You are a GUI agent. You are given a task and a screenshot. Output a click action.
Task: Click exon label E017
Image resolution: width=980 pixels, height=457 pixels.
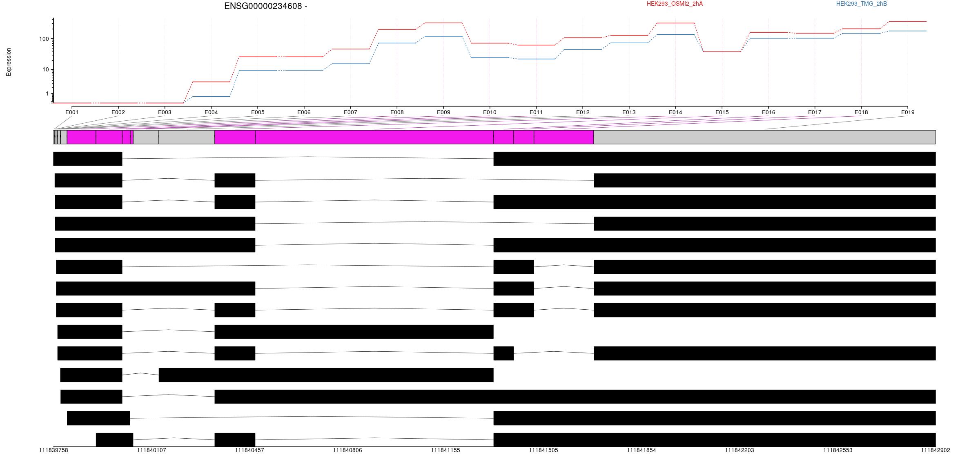coord(815,112)
